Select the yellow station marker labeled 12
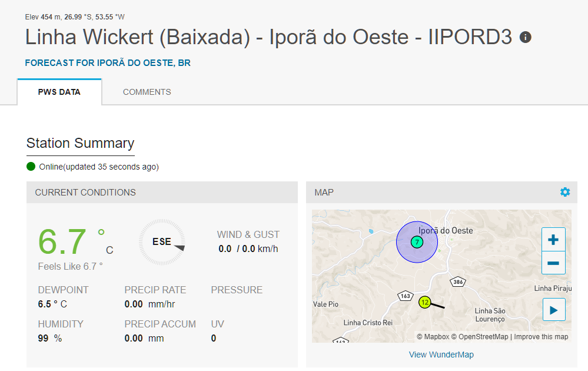The image size is (588, 371). (424, 303)
